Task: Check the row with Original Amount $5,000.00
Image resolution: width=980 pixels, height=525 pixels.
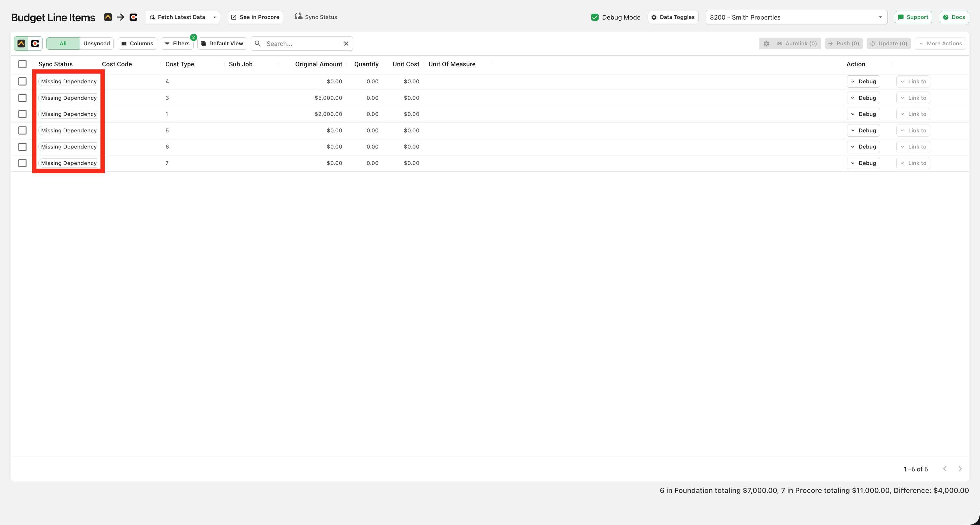Action: click(x=22, y=98)
